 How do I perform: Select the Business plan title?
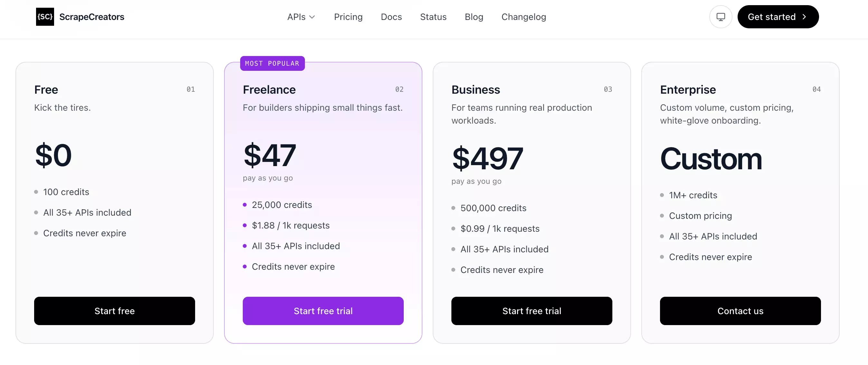476,89
